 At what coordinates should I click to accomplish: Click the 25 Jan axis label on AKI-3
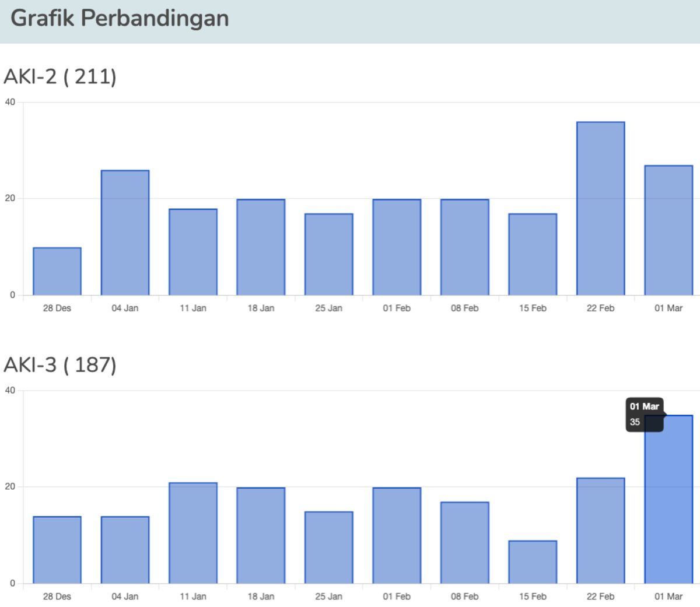coord(329,597)
